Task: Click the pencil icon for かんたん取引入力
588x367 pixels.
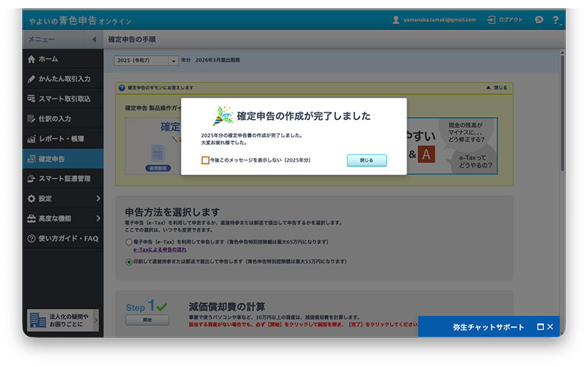Action: pos(31,79)
